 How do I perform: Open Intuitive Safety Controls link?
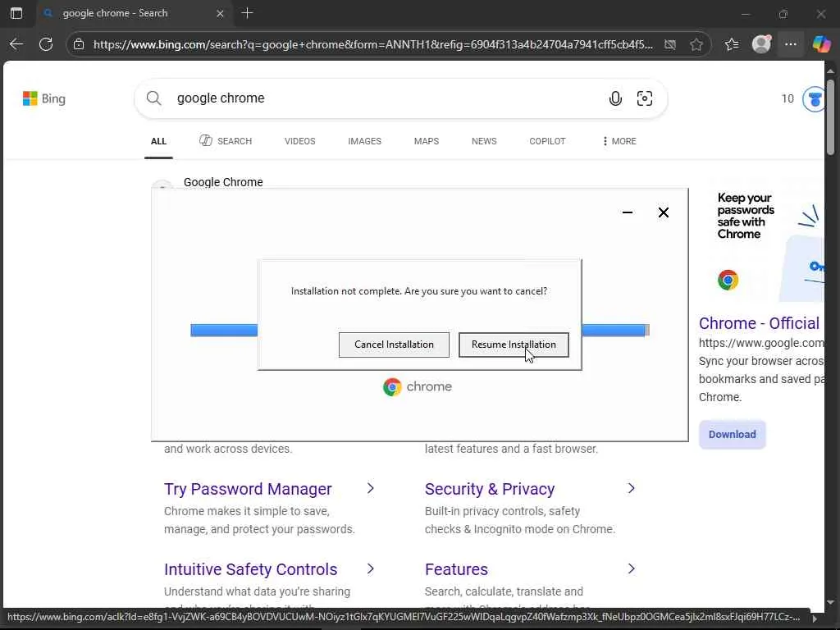[x=251, y=569]
